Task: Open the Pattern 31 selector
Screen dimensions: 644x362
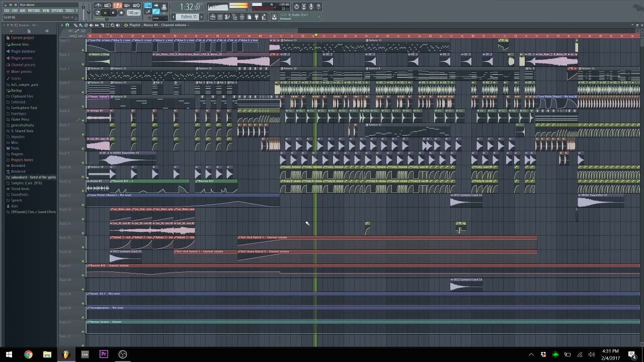Action: pos(187,17)
